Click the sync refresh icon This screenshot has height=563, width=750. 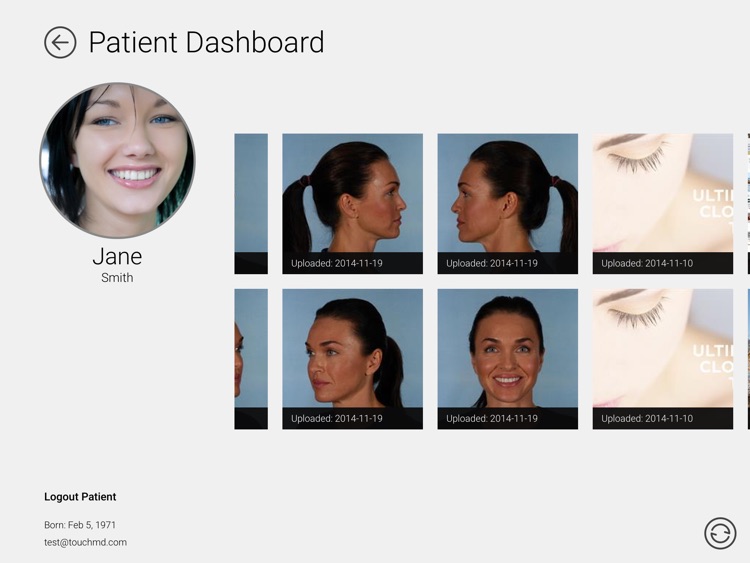720,533
